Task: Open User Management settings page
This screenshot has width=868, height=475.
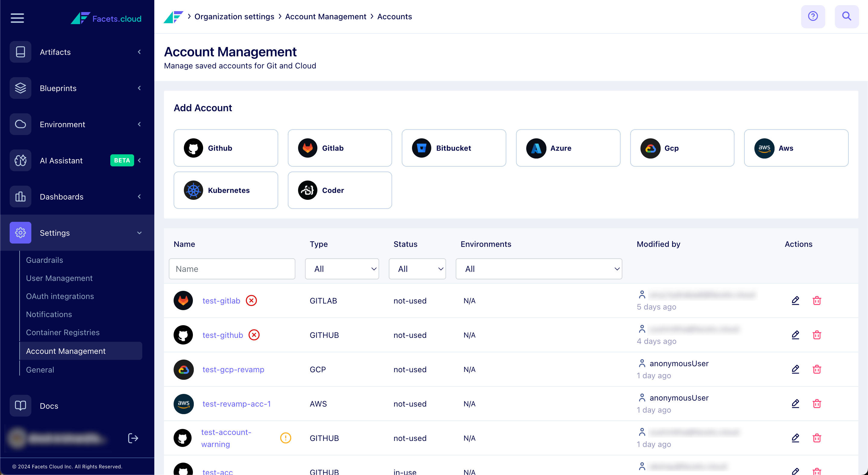Action: 59,278
